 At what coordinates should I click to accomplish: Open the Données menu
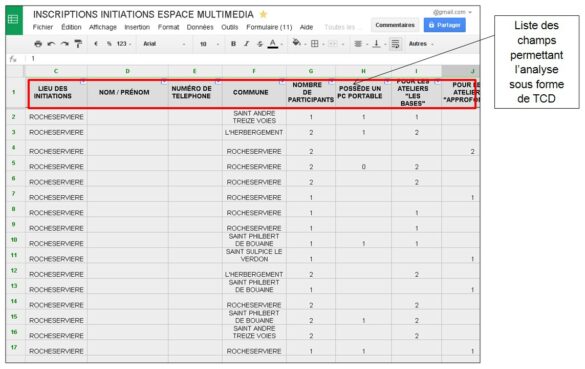tap(200, 27)
